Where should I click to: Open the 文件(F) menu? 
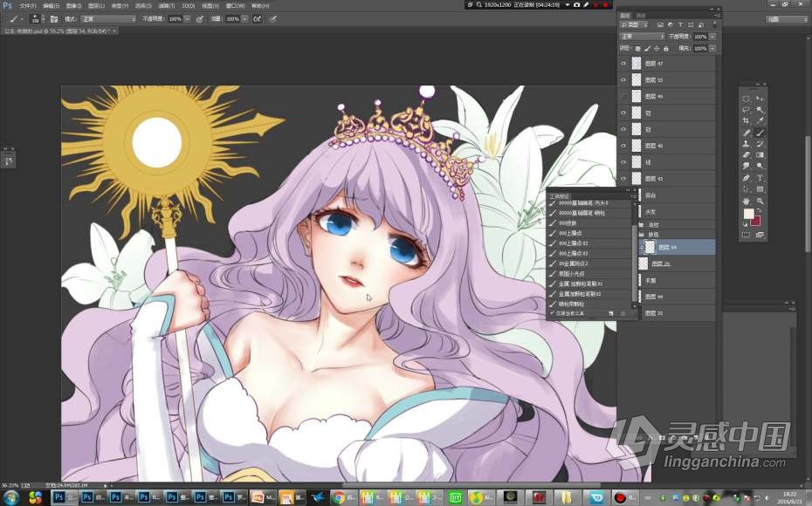(x=28, y=6)
